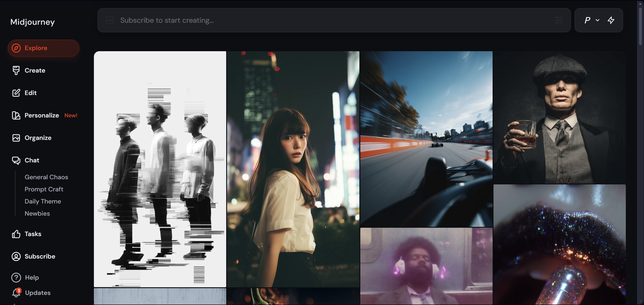
Task: Click the Updates bell icon
Action: (16, 293)
